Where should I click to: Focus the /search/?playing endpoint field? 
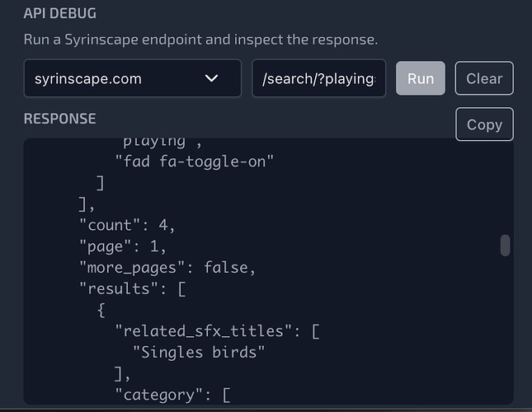click(318, 78)
